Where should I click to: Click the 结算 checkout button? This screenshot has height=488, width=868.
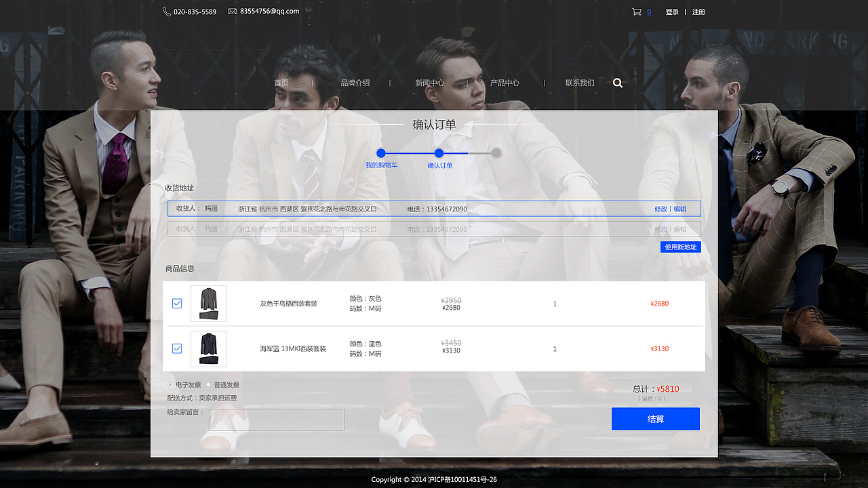pos(656,419)
